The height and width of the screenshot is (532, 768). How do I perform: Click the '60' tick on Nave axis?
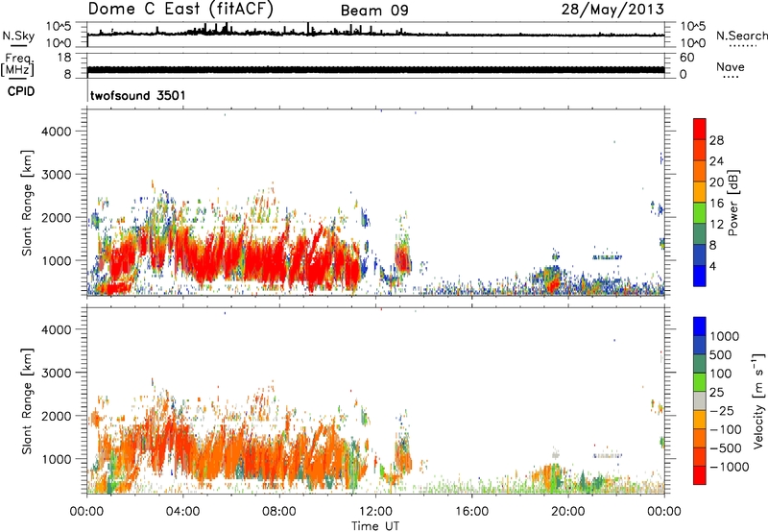(687, 58)
